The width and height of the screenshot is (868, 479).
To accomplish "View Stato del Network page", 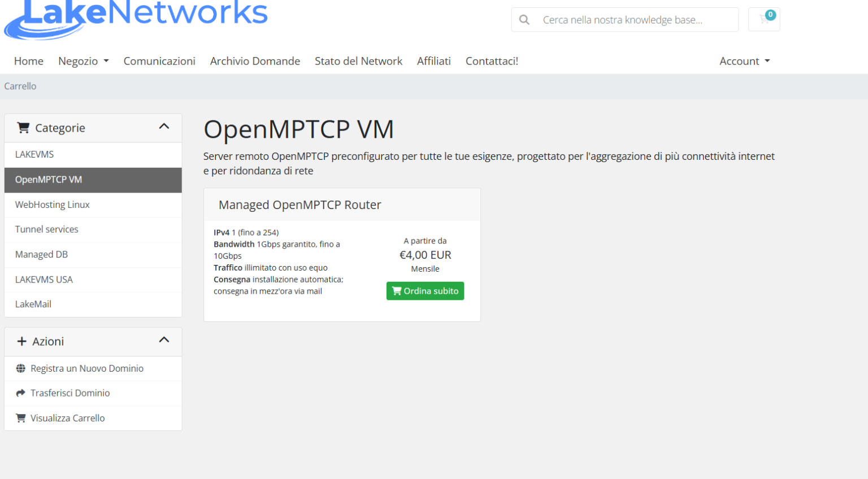I will 358,61.
